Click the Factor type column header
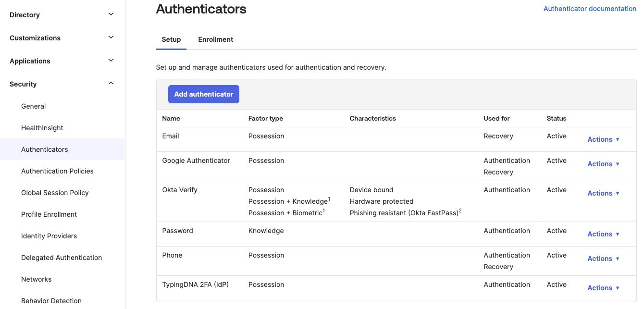The height and width of the screenshot is (309, 644). point(266,118)
